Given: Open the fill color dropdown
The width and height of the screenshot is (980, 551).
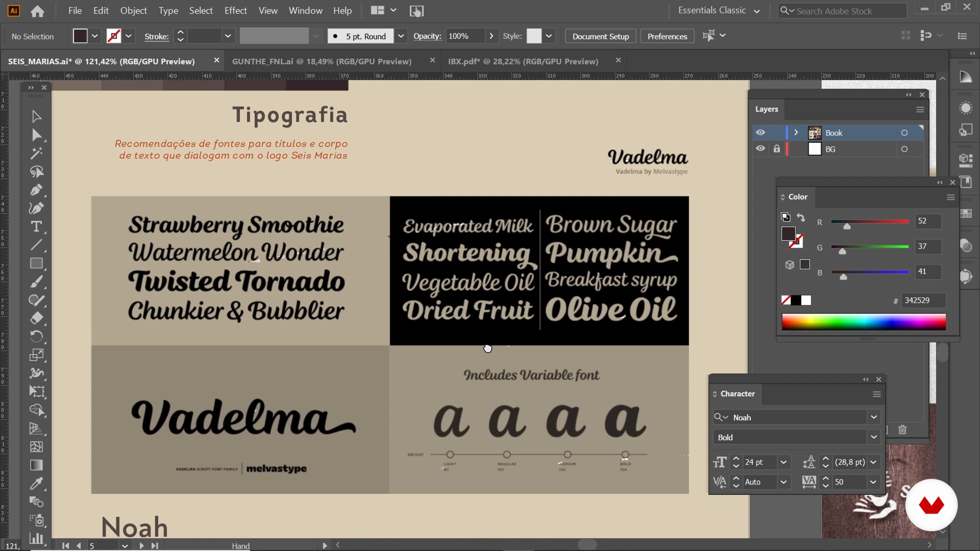Looking at the screenshot, I should tap(95, 36).
